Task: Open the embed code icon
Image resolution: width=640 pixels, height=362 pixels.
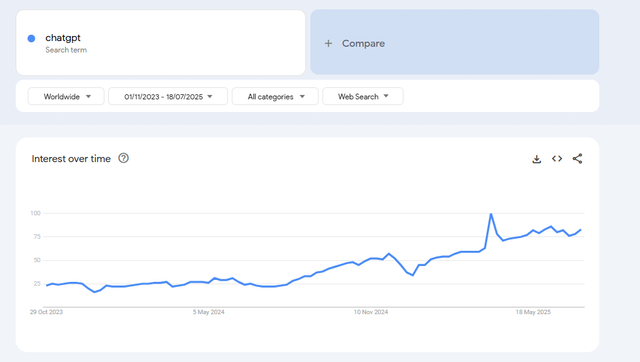Action: tap(557, 158)
